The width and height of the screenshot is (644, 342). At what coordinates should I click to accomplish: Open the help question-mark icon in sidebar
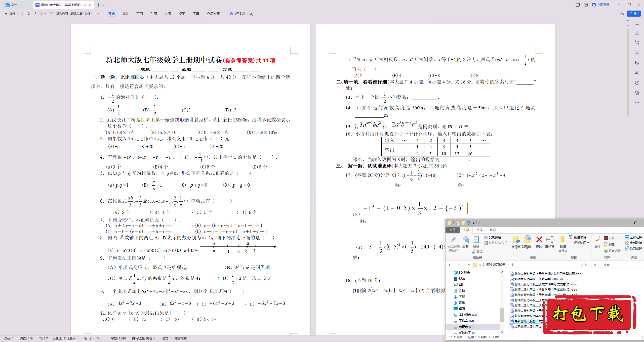click(x=637, y=83)
